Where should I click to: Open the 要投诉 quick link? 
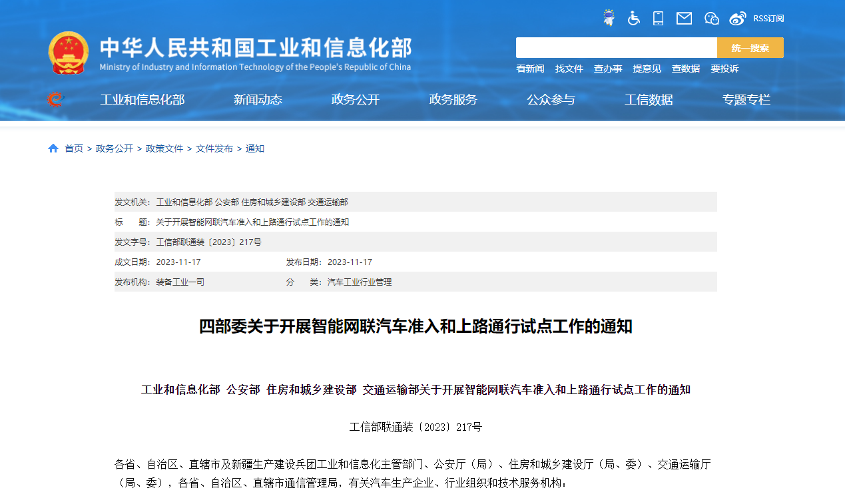pos(724,69)
